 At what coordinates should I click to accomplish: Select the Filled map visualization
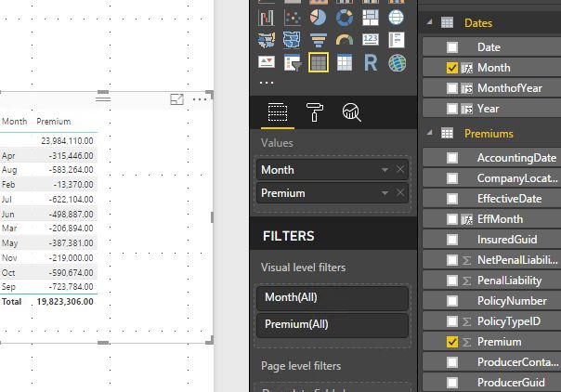pos(266,40)
